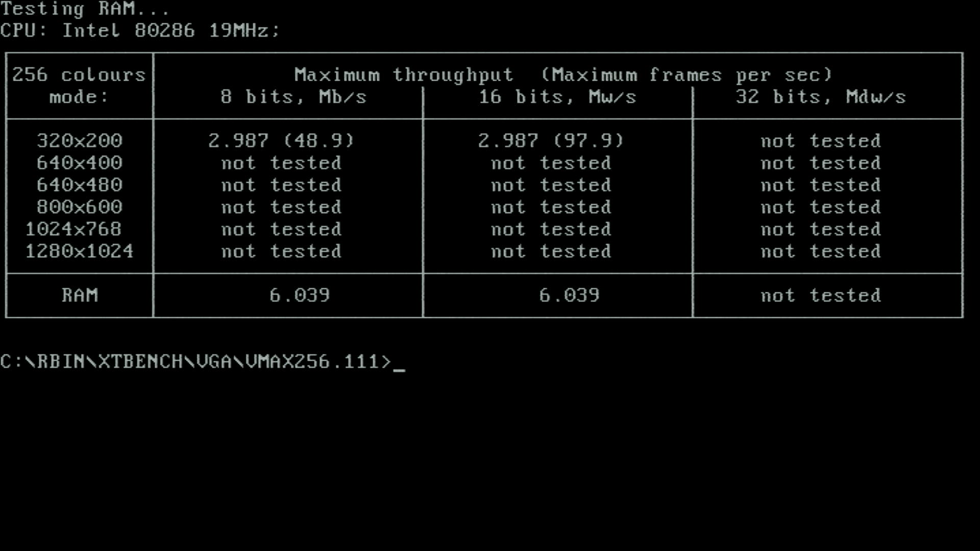980x551 pixels.
Task: Click the 320x200 32-bit not tested cell
Action: [821, 141]
